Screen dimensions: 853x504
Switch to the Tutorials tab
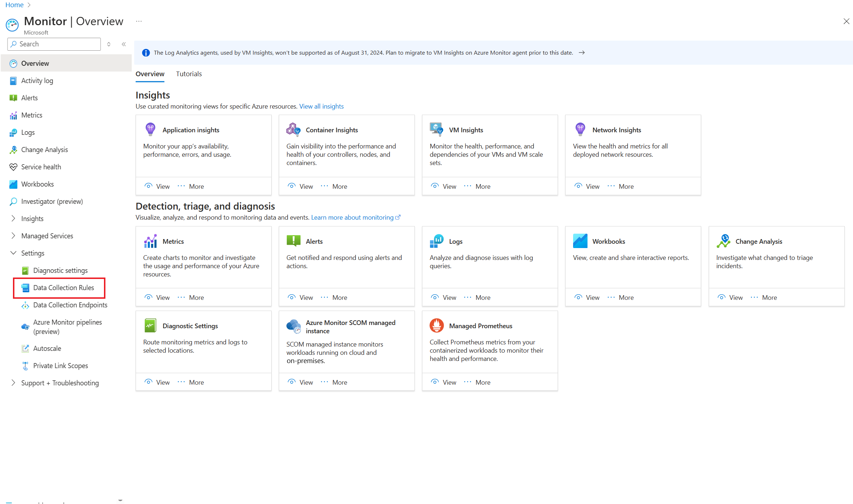[189, 74]
